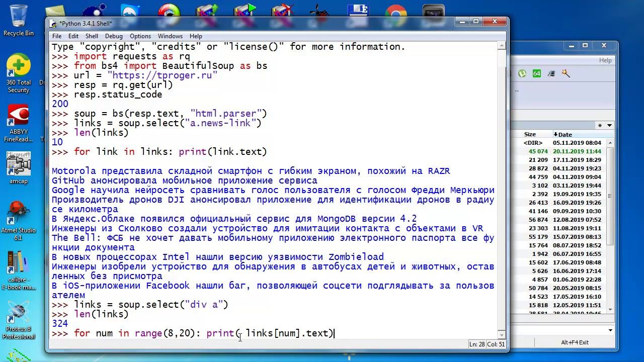Click the file list vertical scrollbar thumb
This screenshot has width=644, height=362.
(611, 197)
